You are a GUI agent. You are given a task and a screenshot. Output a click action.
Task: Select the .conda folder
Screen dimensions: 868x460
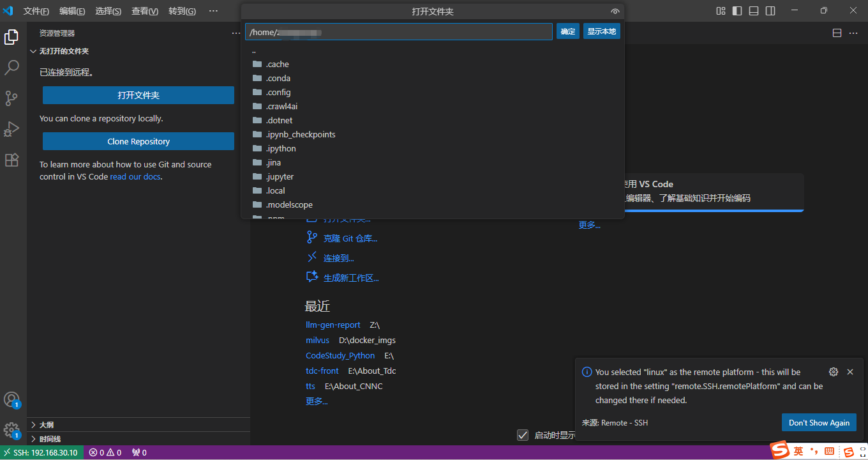[433, 78]
